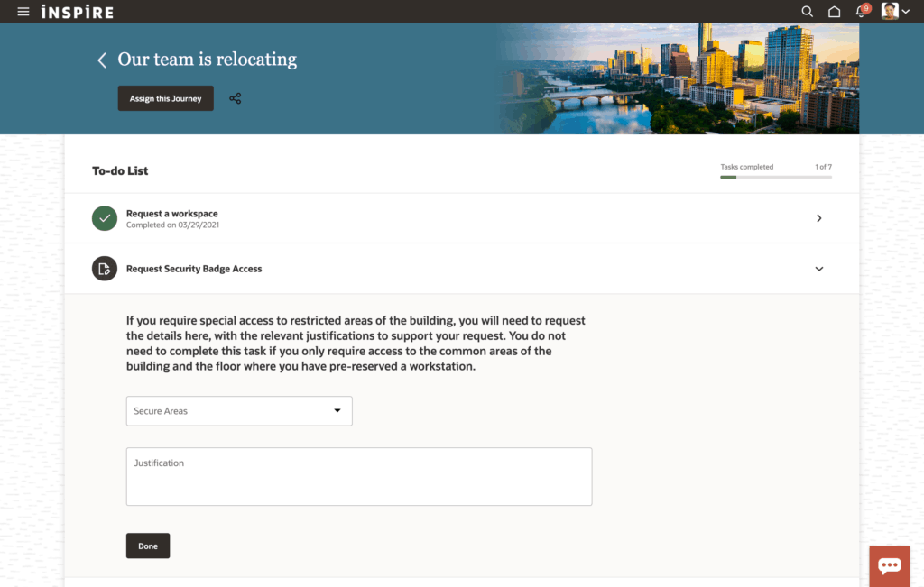The height and width of the screenshot is (587, 924).
Task: Click the Tasks completed progress bar
Action: pyautogui.click(x=775, y=178)
